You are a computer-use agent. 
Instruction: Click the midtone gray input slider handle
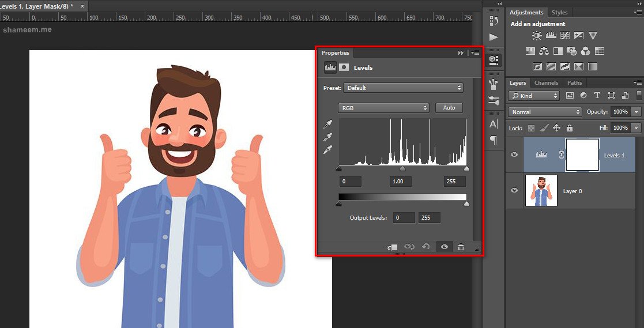point(402,169)
